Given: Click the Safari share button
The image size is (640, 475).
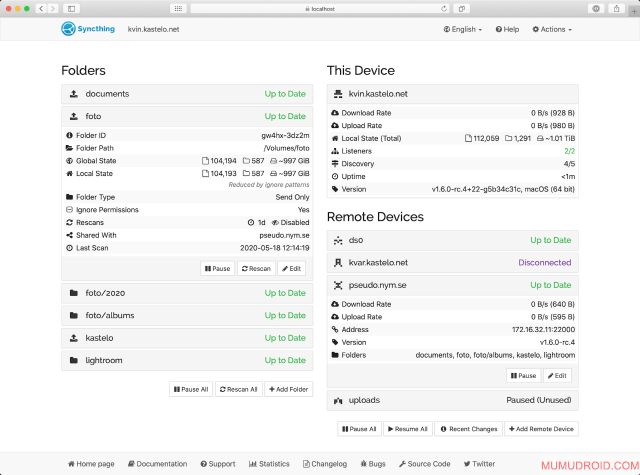Looking at the screenshot, I should point(616,8).
